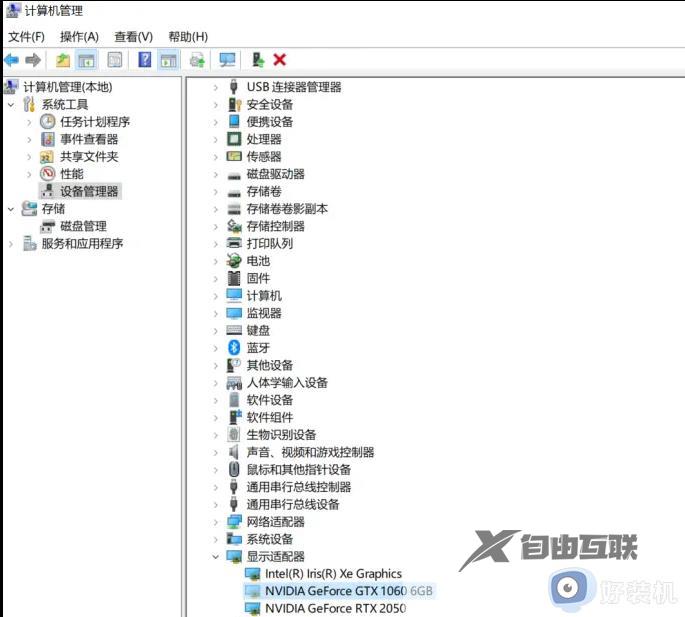The height and width of the screenshot is (617, 685).
Task: Select the 通用串行总线设备 category
Action: tap(293, 504)
